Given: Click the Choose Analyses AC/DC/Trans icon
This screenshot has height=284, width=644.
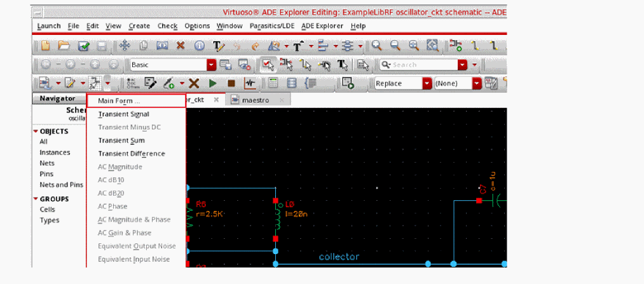Looking at the screenshot, I should (132, 83).
